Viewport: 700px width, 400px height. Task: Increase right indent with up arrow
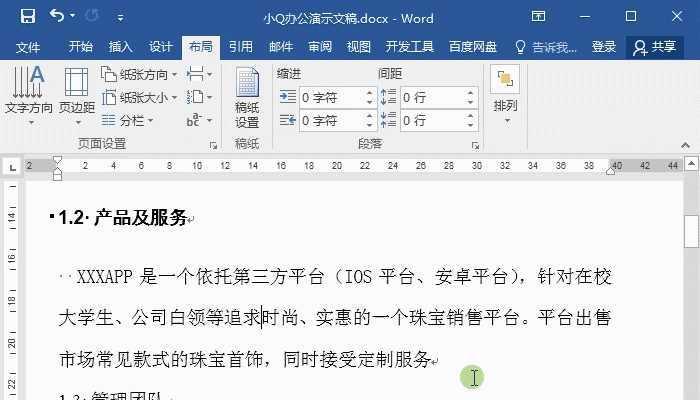[370, 116]
